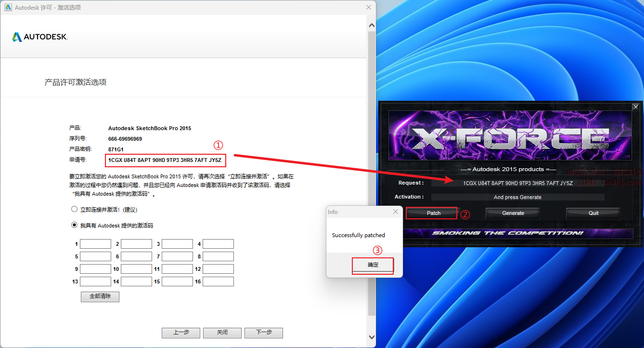This screenshot has height=348, width=644.
Task: Click activation code field 14
Action: pyautogui.click(x=136, y=281)
